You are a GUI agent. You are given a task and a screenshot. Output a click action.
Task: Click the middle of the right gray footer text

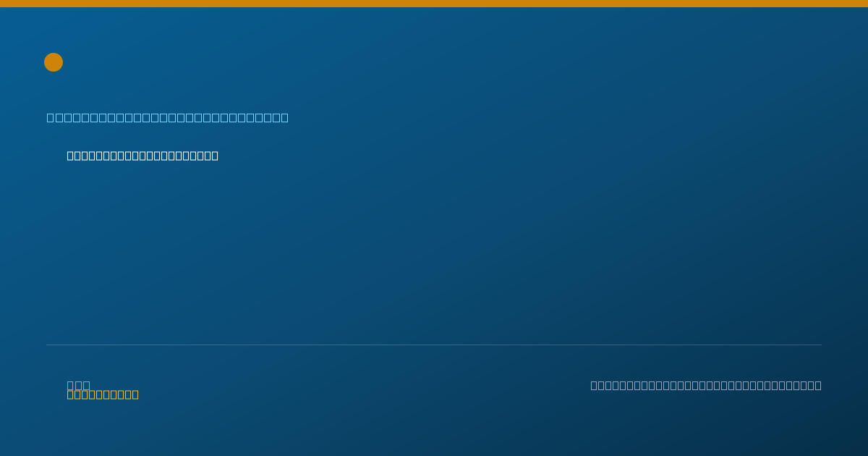click(706, 385)
